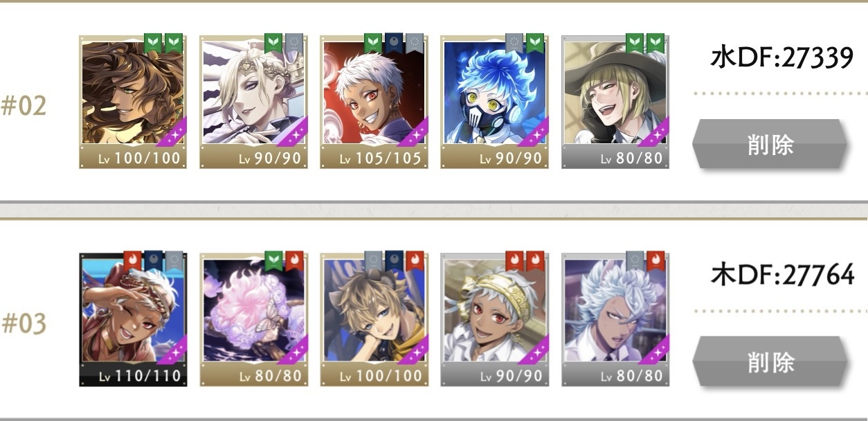
Task: Select the spiky silver-haired character in team #03
Action: (x=615, y=319)
